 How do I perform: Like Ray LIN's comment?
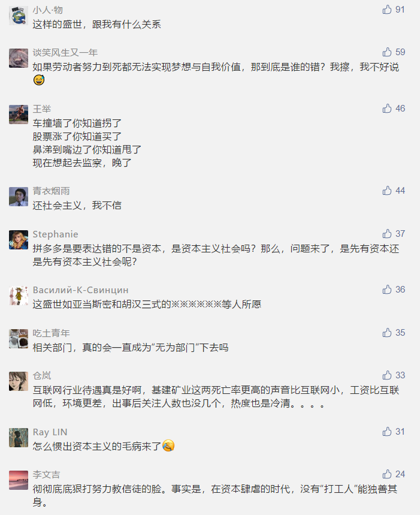(x=387, y=432)
